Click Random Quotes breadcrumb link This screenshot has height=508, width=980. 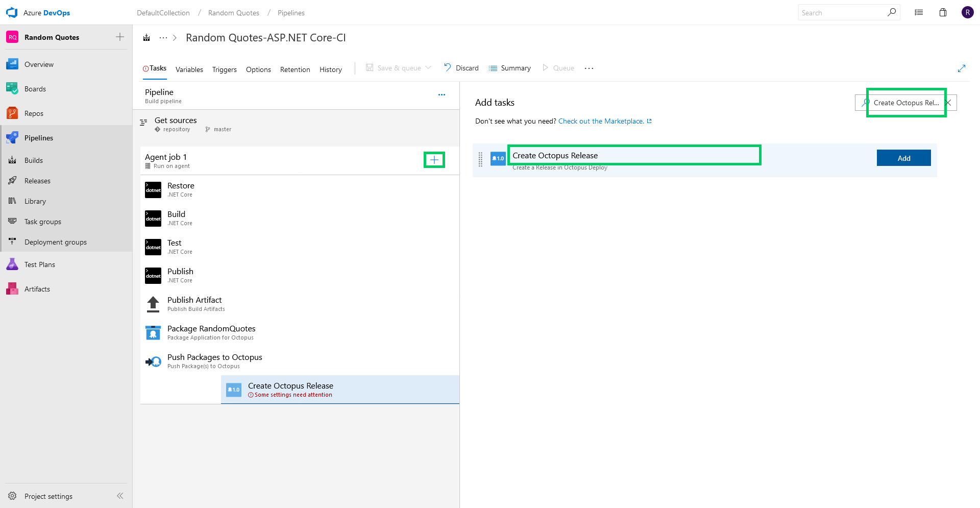[x=234, y=13]
